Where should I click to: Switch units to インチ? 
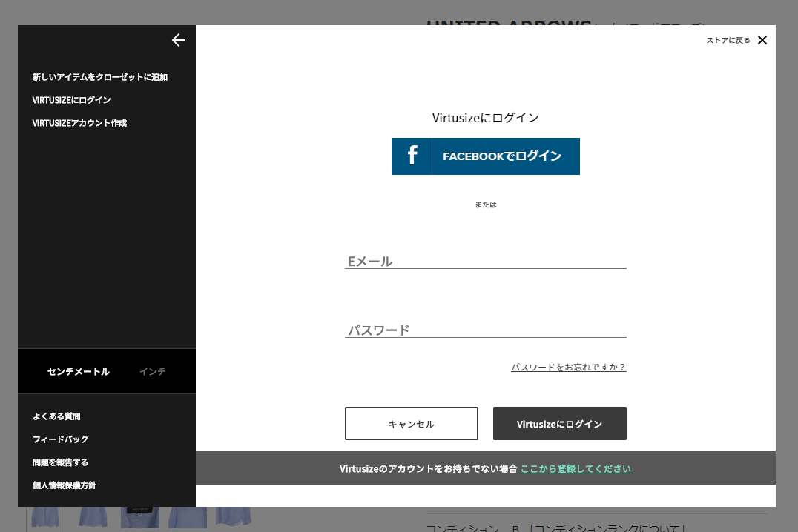pos(152,371)
